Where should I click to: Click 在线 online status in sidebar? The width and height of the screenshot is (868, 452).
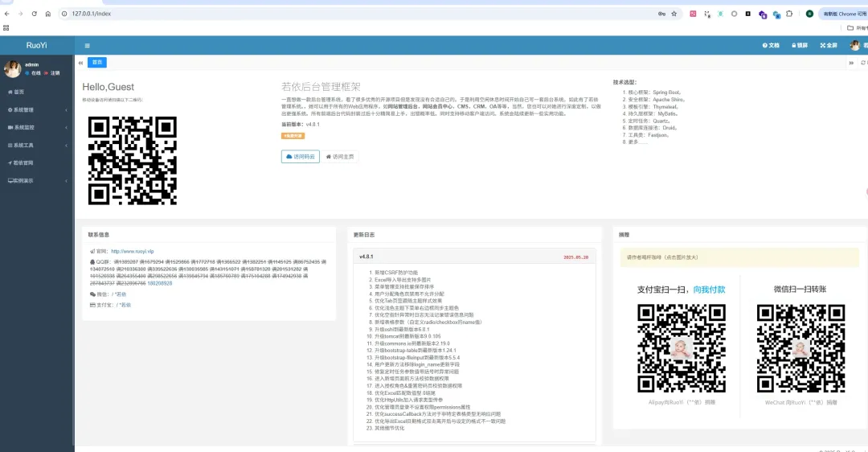coord(33,73)
